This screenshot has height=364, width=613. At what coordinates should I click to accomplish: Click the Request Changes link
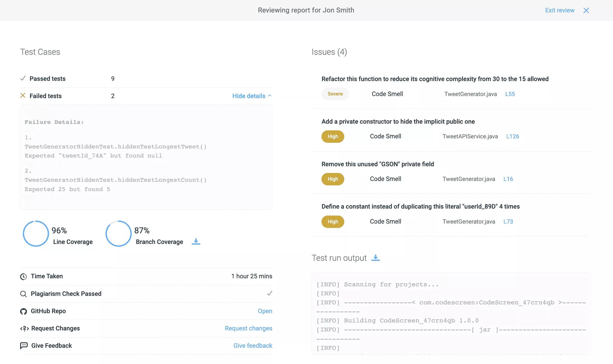248,328
